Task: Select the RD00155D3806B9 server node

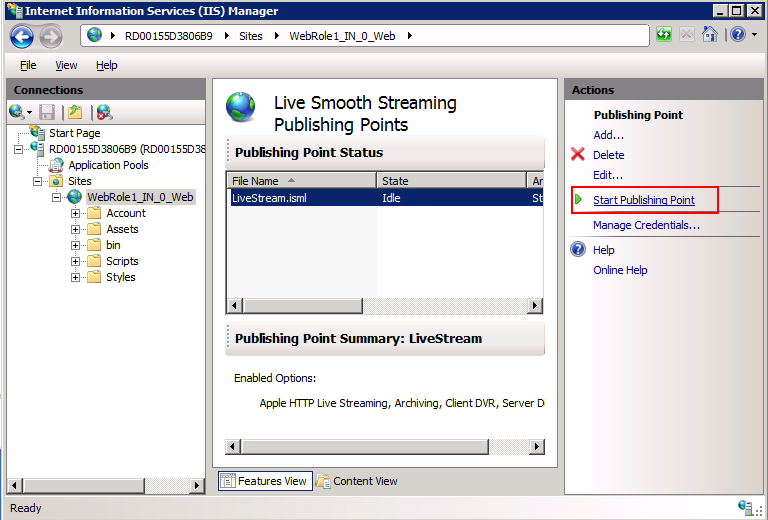Action: click(127, 149)
